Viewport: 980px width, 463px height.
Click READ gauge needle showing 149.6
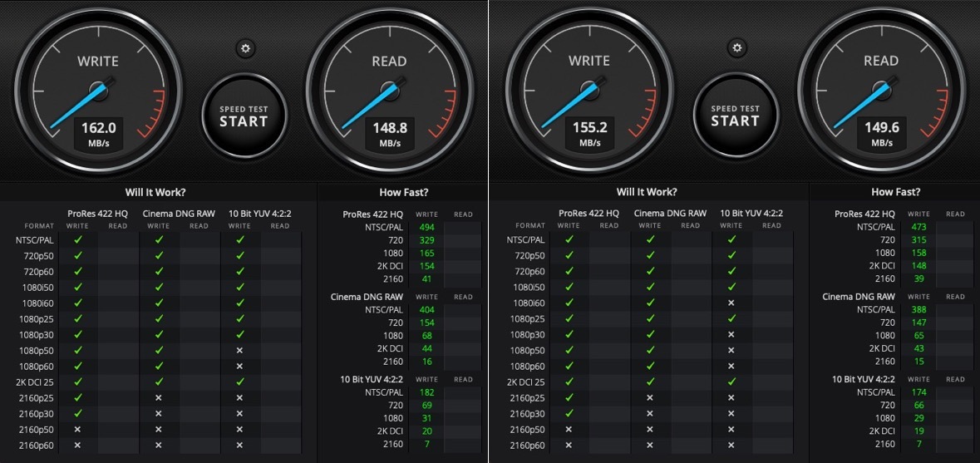(863, 105)
